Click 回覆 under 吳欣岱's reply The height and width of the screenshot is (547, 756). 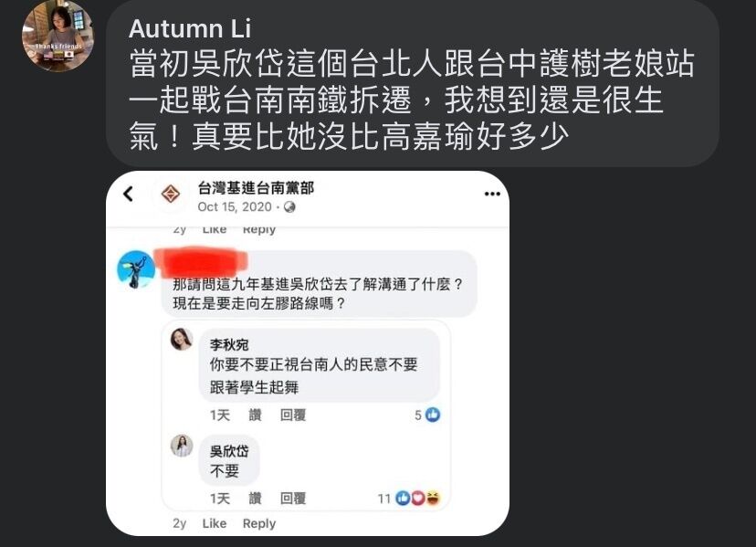[x=293, y=499]
